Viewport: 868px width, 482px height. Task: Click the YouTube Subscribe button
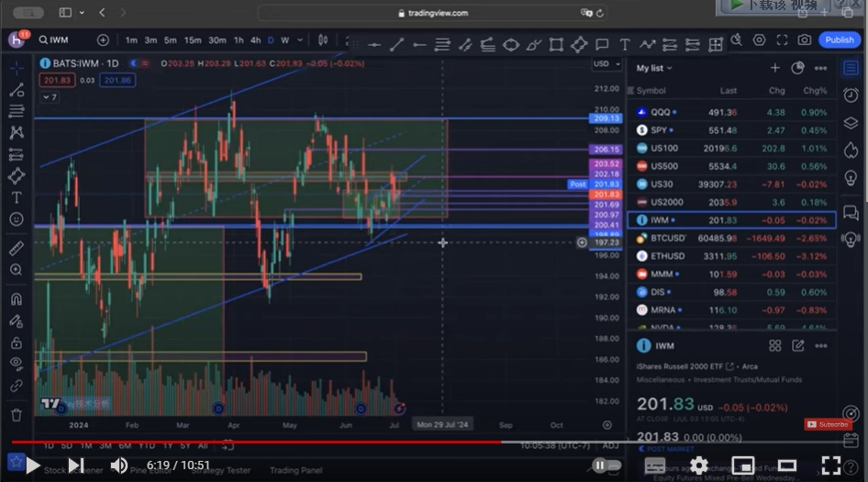pyautogui.click(x=828, y=424)
